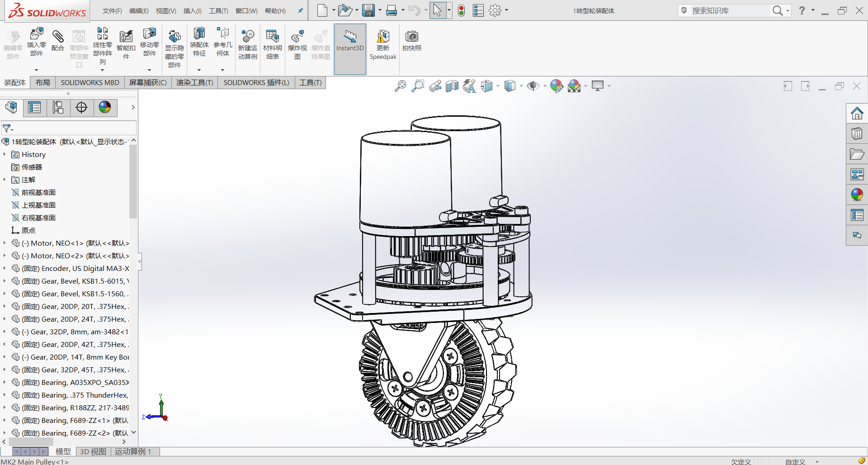Expand the History folder in tree
This screenshot has width=868, height=465.
pos(5,154)
